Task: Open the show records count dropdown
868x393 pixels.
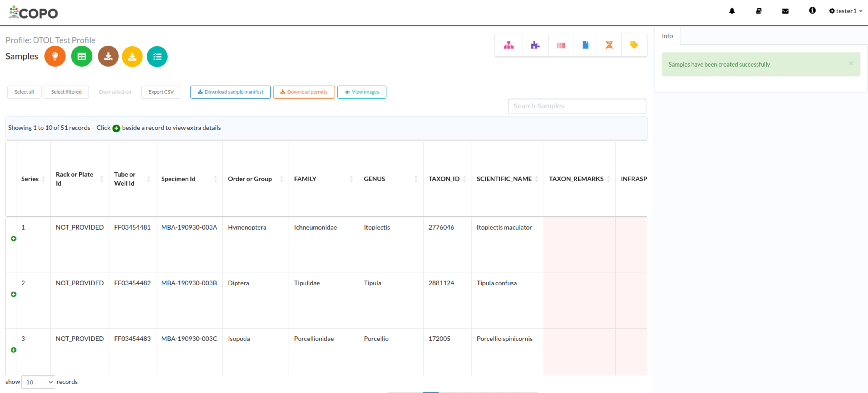Action: 38,383
